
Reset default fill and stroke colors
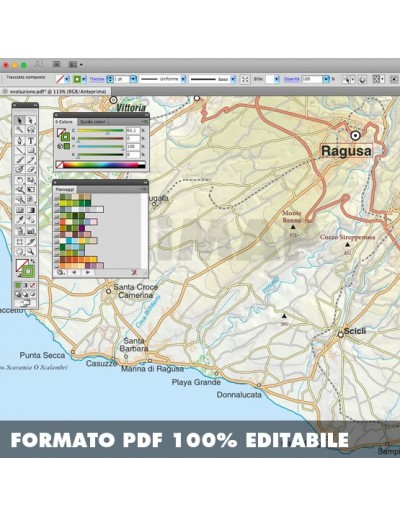[x=18, y=275]
